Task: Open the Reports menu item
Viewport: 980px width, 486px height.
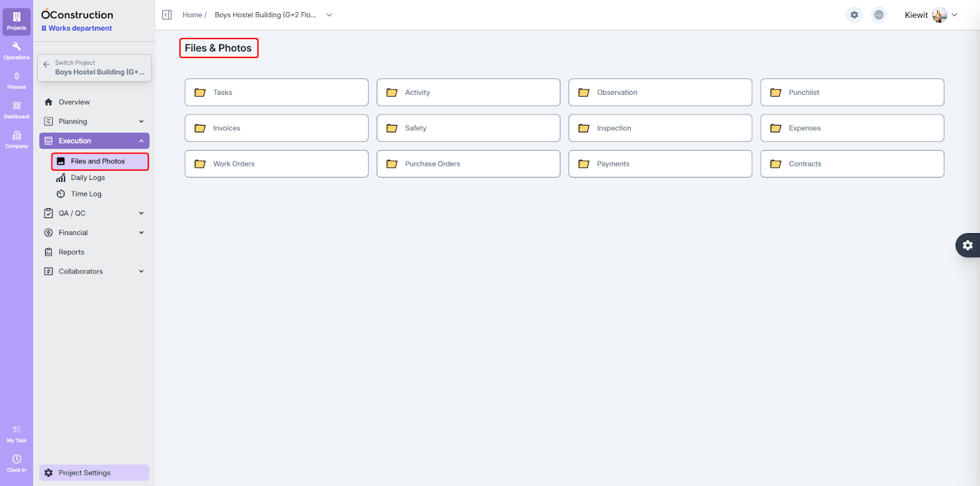Action: click(x=72, y=252)
